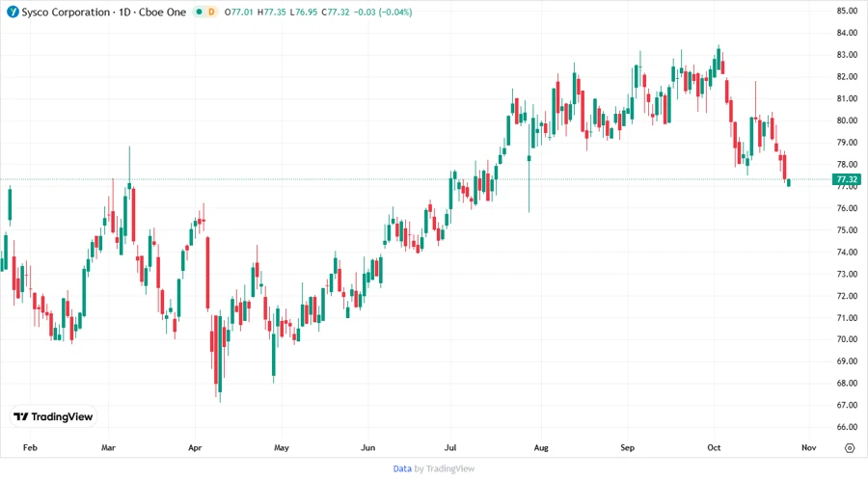Screen dimensions: 868x480
Task: Open the TradingView logo link
Action: 54,416
